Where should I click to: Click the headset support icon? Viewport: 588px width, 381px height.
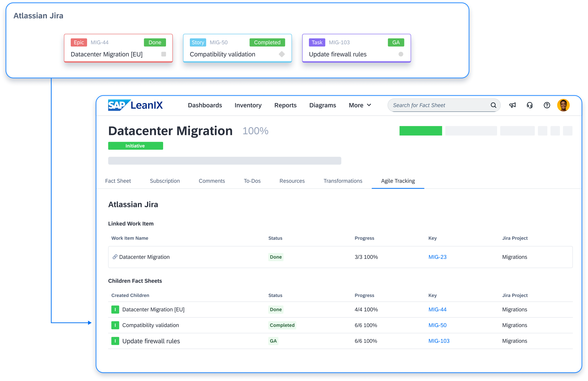tap(530, 105)
